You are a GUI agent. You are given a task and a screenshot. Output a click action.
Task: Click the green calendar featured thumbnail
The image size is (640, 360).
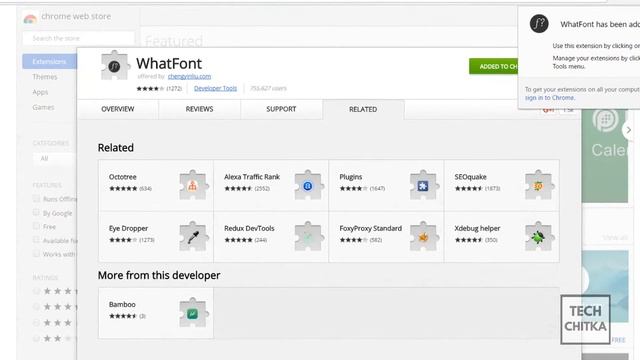click(604, 155)
